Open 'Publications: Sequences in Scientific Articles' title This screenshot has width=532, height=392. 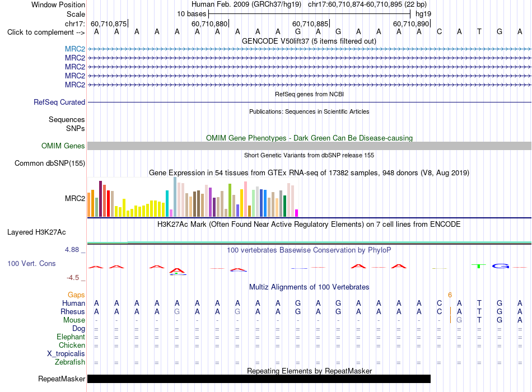309,111
